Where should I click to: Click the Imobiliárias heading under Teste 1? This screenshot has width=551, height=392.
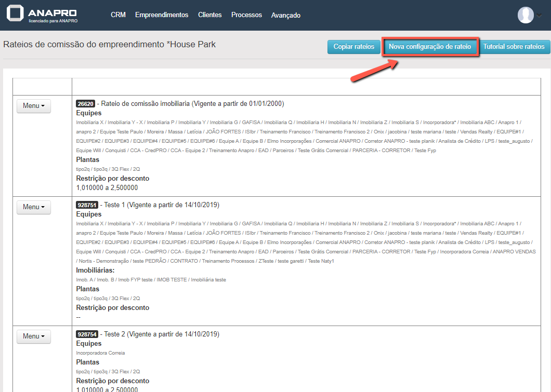pos(95,271)
